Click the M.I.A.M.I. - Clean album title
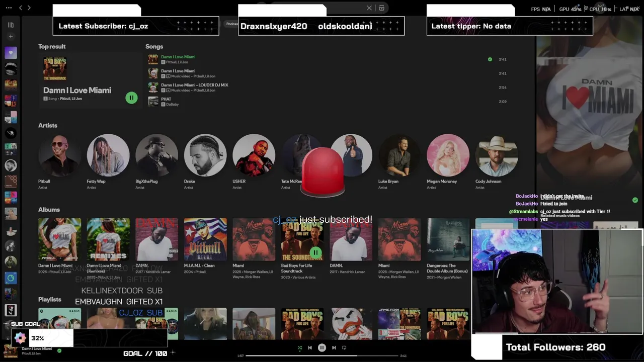 click(x=199, y=265)
